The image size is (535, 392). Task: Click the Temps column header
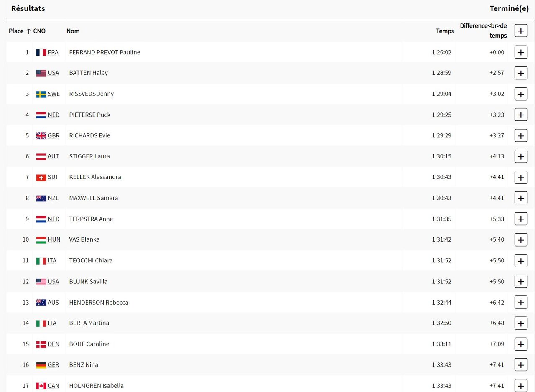[x=445, y=31]
